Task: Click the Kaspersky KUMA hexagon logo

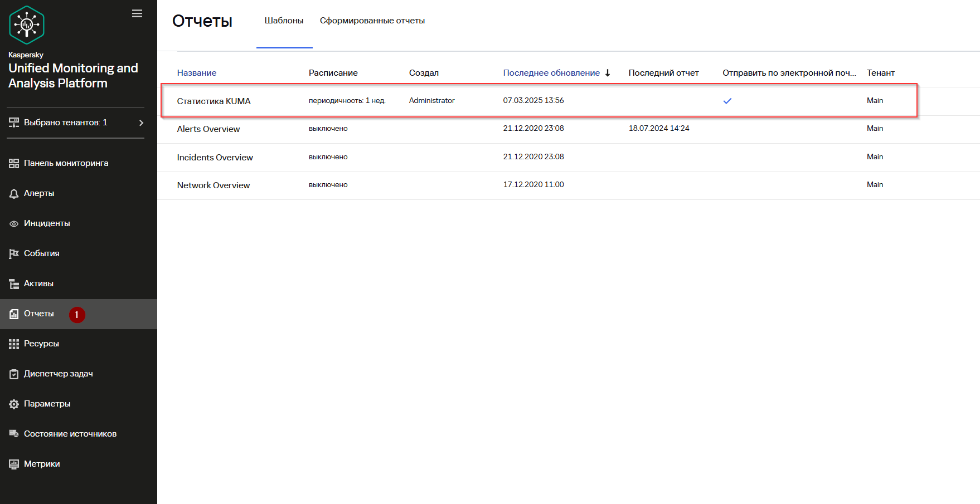Action: click(27, 25)
